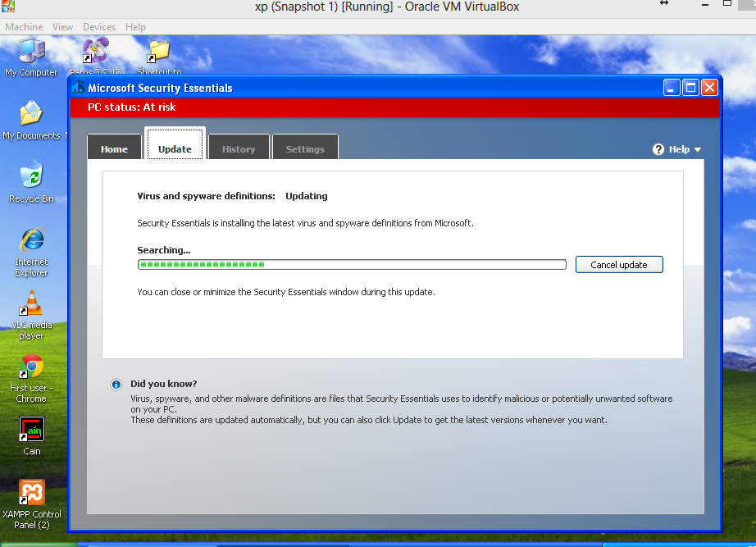This screenshot has width=756, height=547.
Task: Click the PC status: At risk banner
Action: click(x=395, y=107)
